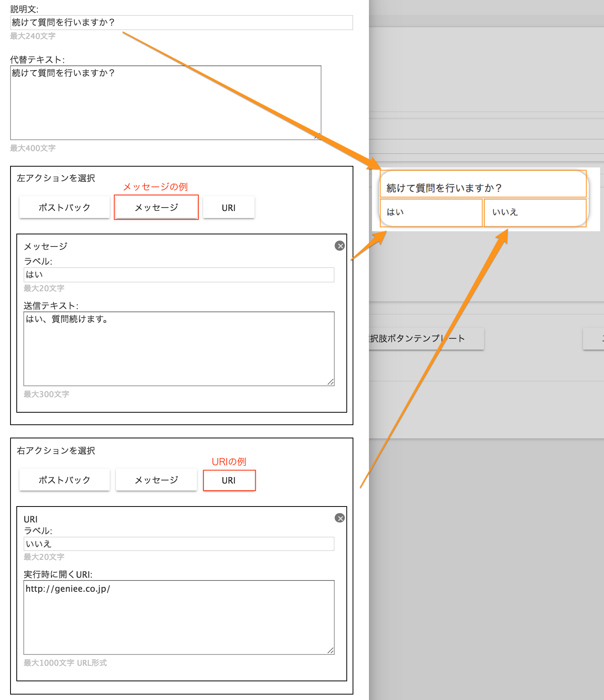Screen dimensions: 604x700
Task: Click the 代替テキスト textarea
Action: tap(166, 103)
